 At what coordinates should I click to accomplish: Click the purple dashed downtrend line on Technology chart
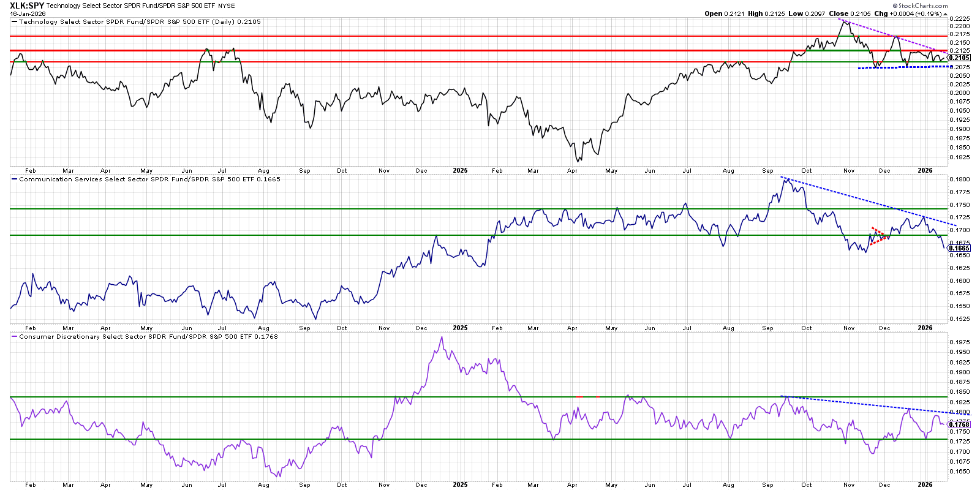pos(892,36)
